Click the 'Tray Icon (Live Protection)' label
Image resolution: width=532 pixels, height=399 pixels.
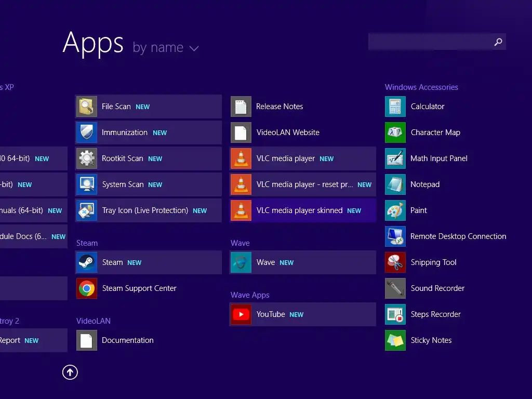[x=145, y=210]
